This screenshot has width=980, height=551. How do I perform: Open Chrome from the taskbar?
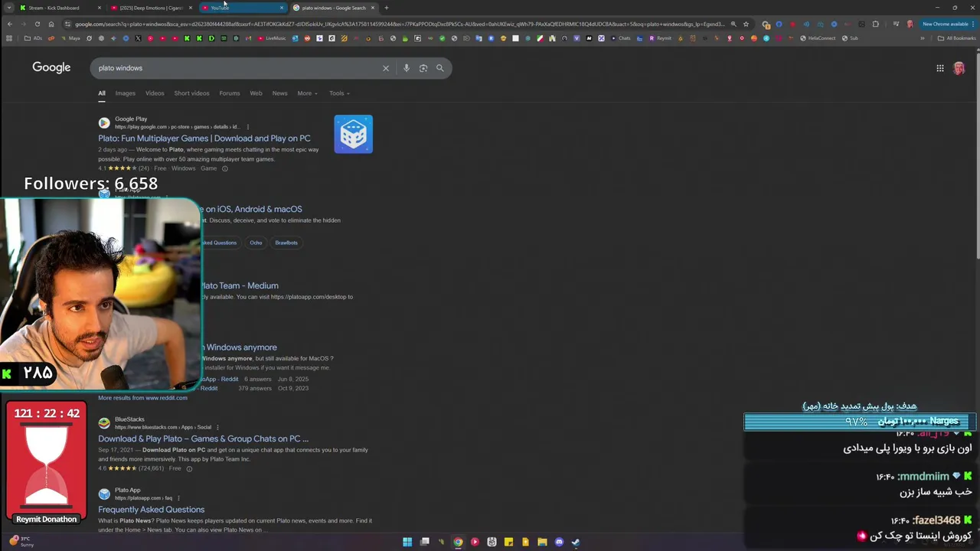[x=458, y=542]
